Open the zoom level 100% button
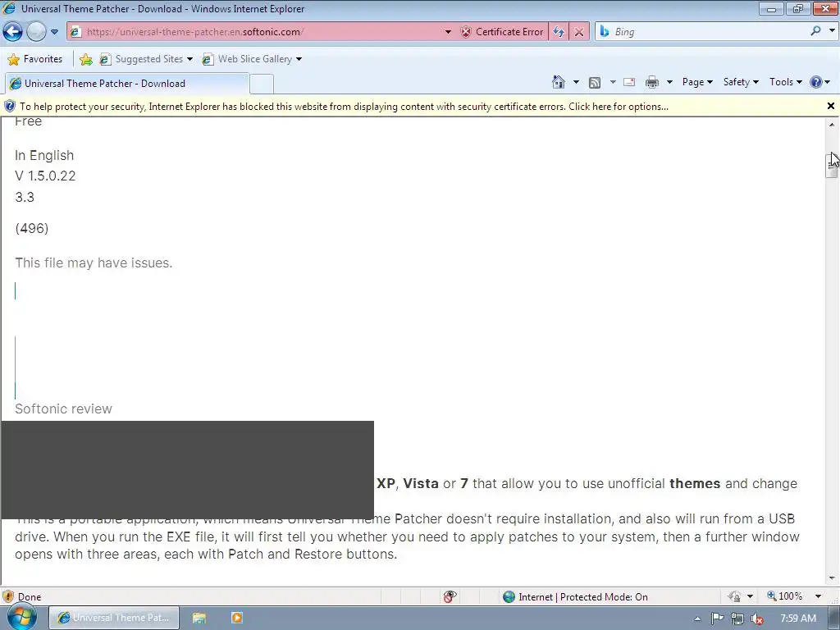Image resolution: width=840 pixels, height=630 pixels. tap(785, 596)
